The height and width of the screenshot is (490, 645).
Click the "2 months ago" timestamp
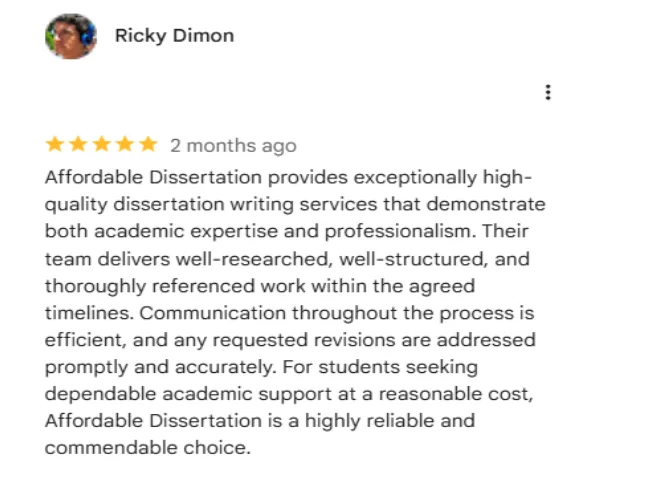(233, 146)
